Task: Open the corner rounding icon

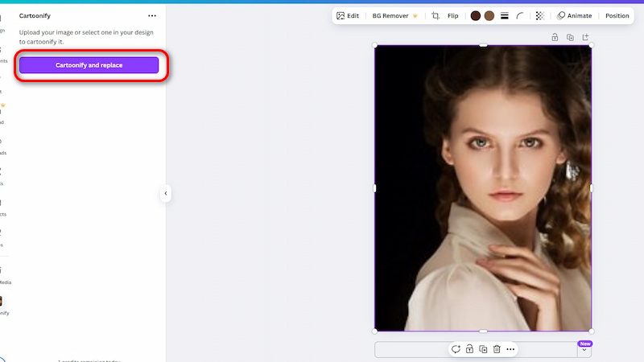Action: (520, 15)
